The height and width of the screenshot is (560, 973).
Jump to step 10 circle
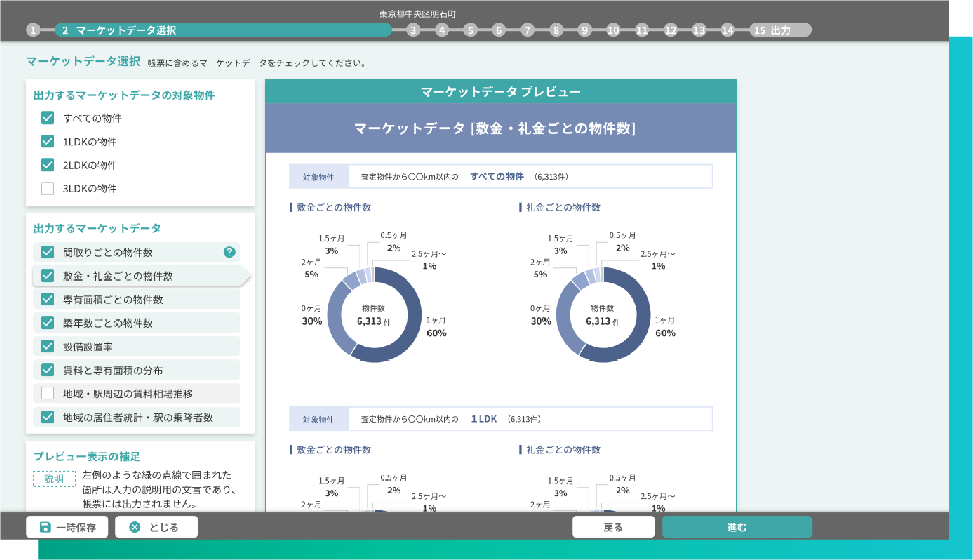(613, 30)
